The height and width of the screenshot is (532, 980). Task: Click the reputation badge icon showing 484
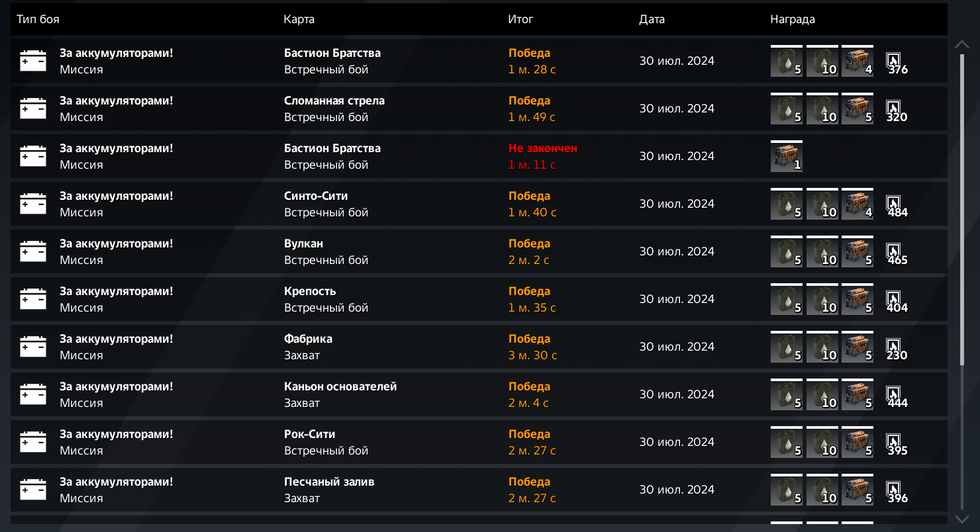(893, 202)
